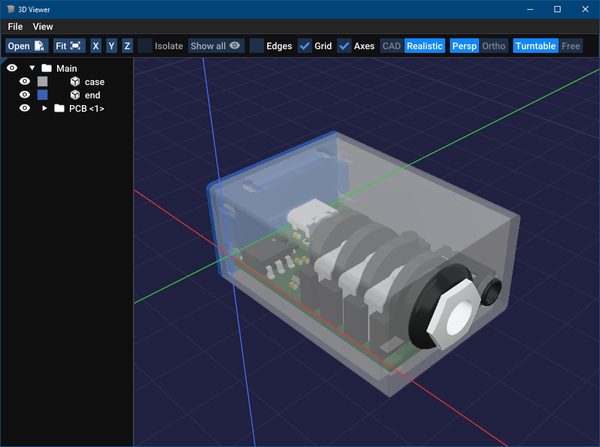Maximize the 3D Viewer window
Viewport: 600px width, 447px height.
(558, 9)
